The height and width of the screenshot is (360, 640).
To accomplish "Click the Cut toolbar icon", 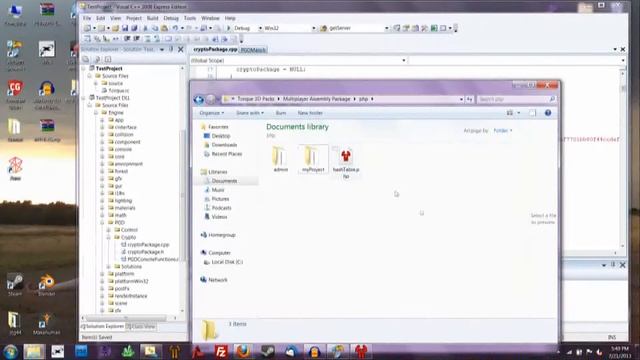I will 145,28.
